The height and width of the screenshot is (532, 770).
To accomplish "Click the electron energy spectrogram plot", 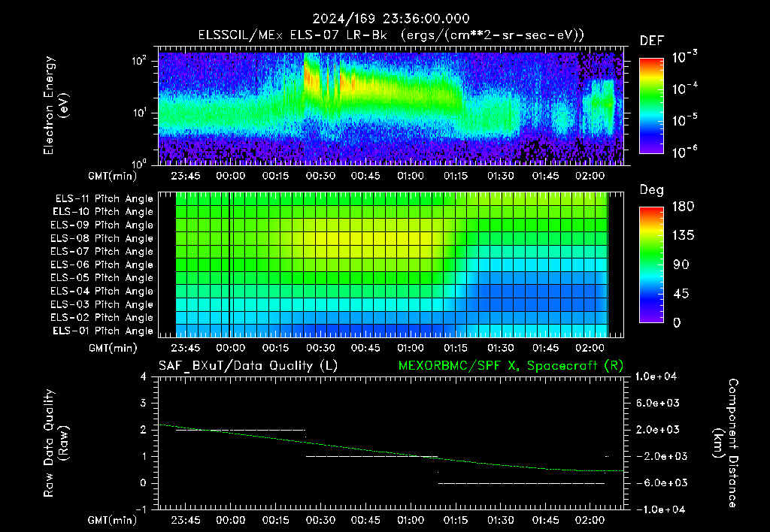I will click(391, 105).
